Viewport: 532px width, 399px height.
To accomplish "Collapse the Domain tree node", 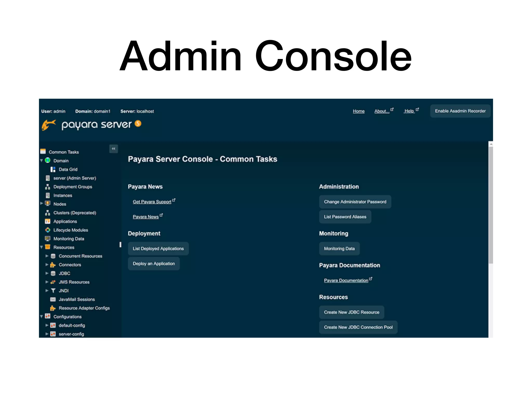I will [x=42, y=161].
